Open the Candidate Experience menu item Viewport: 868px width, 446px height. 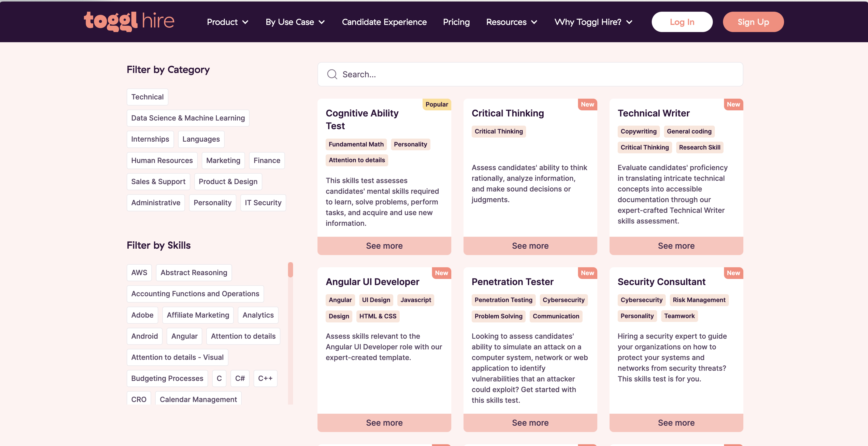(384, 22)
